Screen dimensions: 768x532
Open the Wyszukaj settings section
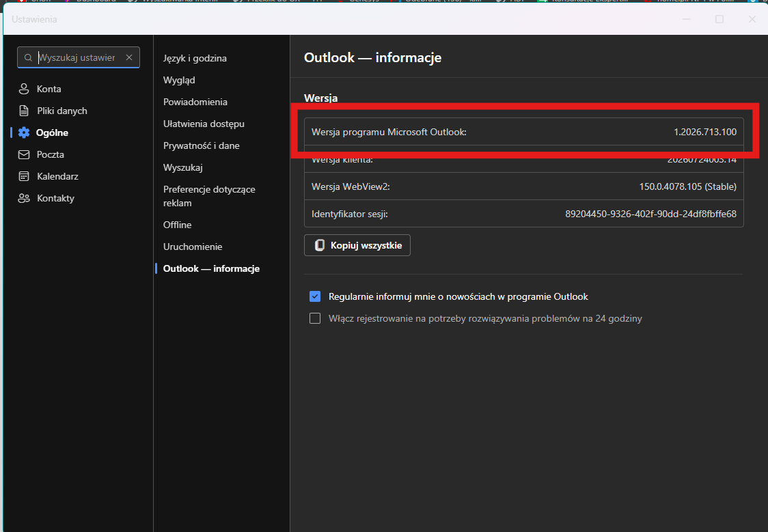tap(183, 167)
